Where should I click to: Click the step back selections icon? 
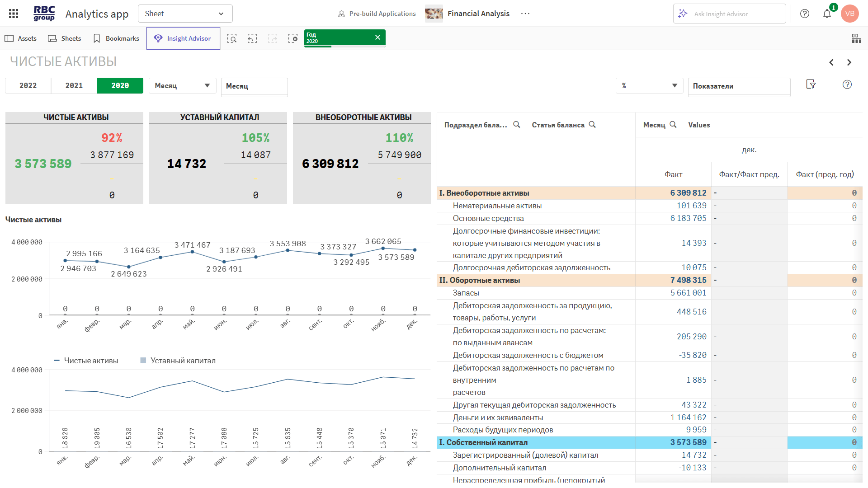(252, 38)
